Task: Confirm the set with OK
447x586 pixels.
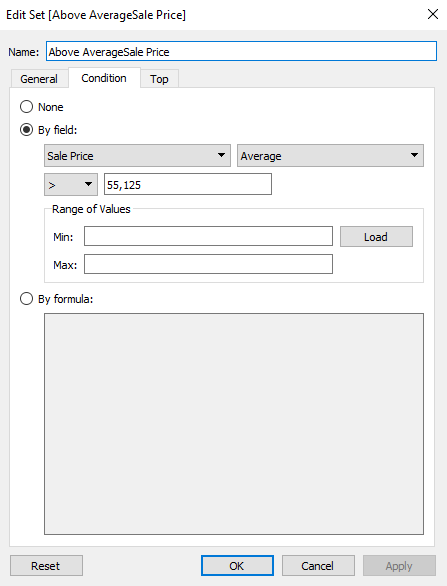Action: click(237, 565)
